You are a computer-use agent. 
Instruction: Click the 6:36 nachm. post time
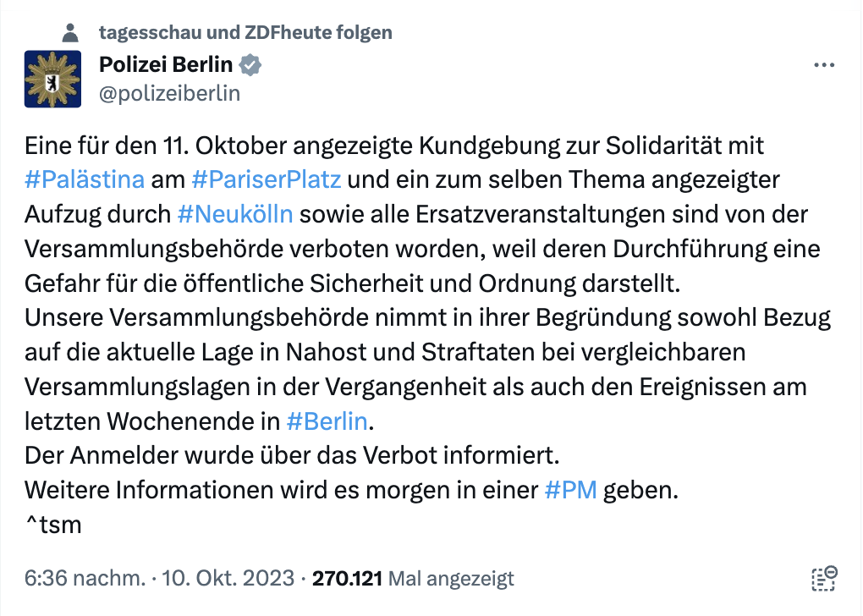coord(84,580)
